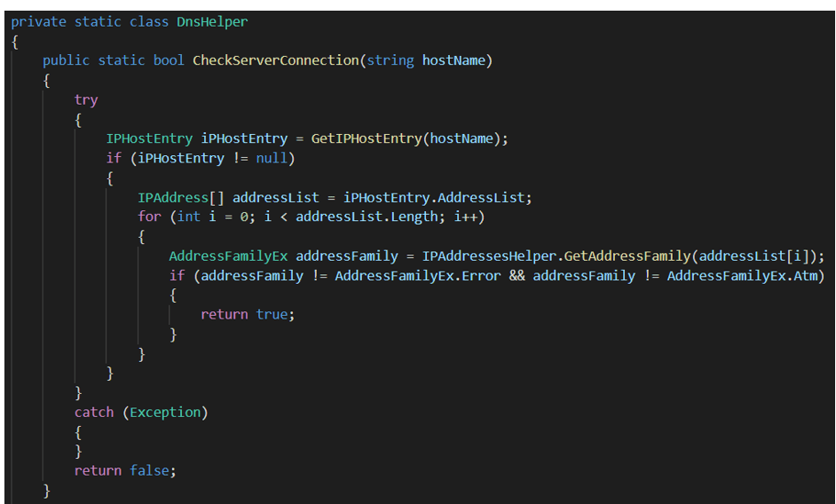
Task: Click the try keyword
Action: (x=86, y=100)
